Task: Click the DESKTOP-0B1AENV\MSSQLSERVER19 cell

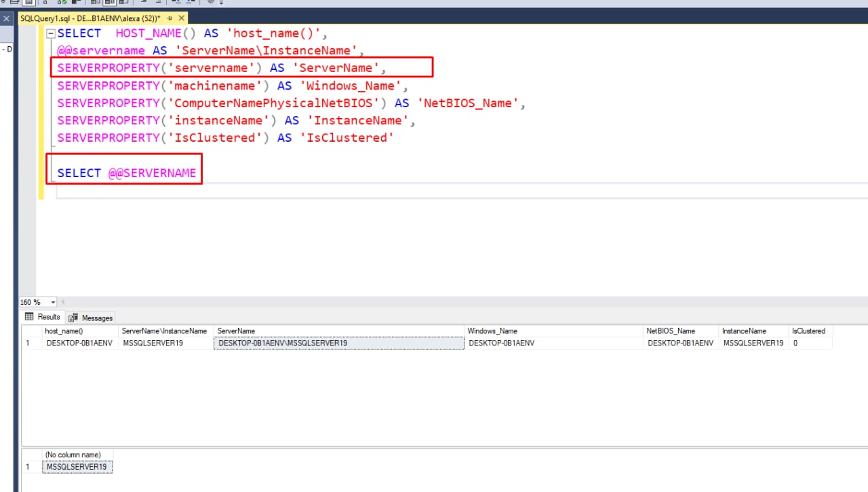Action: click(x=340, y=343)
